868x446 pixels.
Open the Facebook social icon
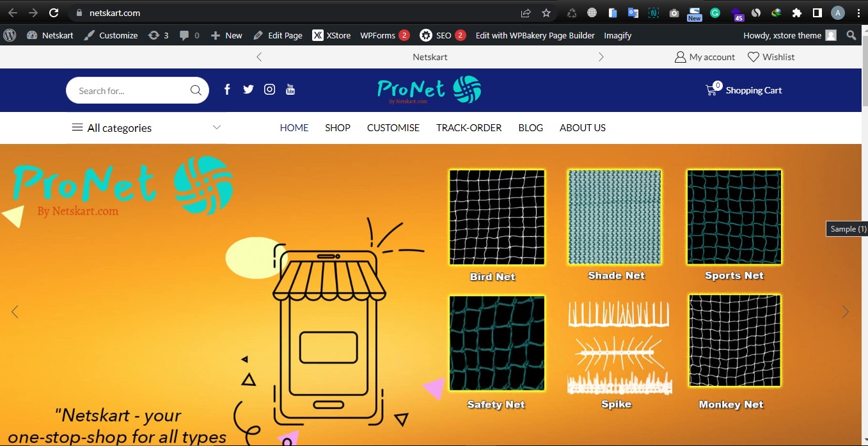tap(227, 90)
